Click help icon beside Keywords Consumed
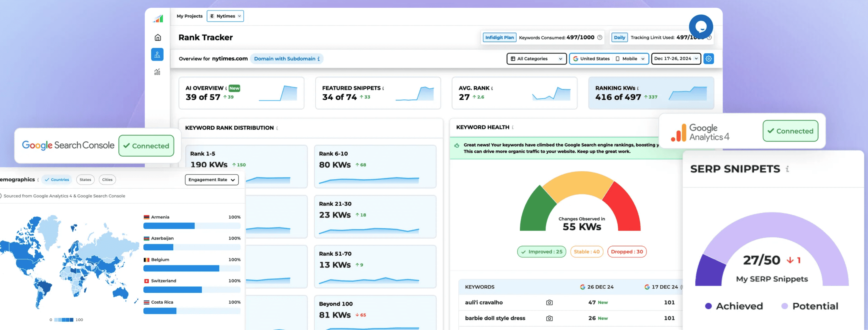 (x=600, y=37)
